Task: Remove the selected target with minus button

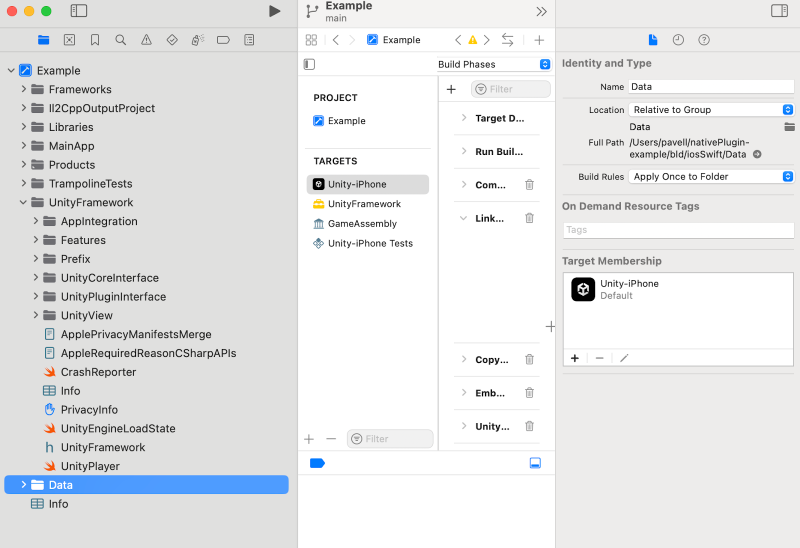Action: (331, 439)
